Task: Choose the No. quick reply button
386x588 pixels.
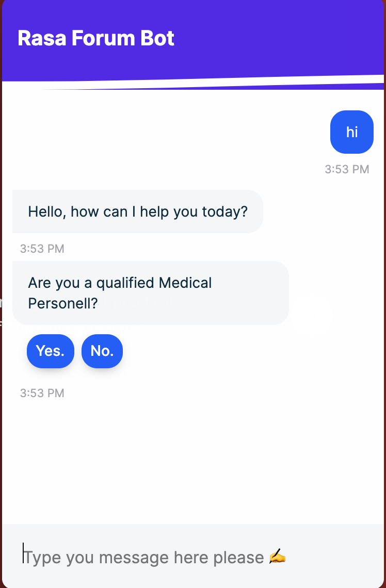Action: click(x=102, y=351)
